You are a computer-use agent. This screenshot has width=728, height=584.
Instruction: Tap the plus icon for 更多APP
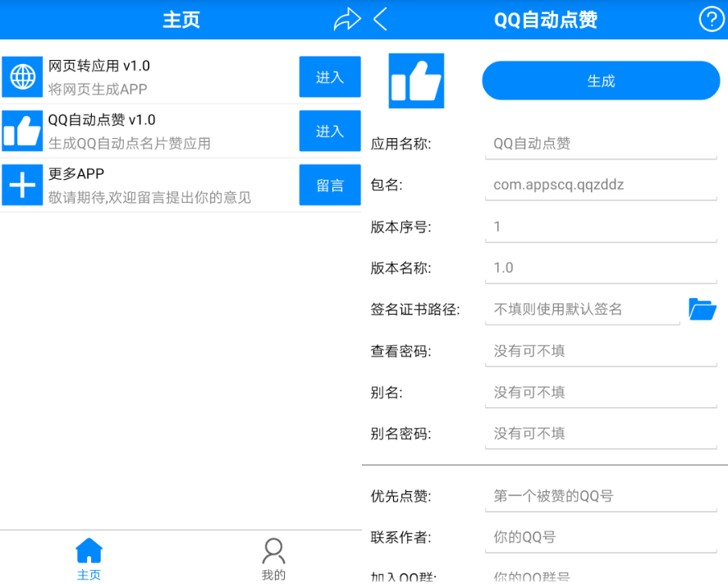[x=22, y=185]
